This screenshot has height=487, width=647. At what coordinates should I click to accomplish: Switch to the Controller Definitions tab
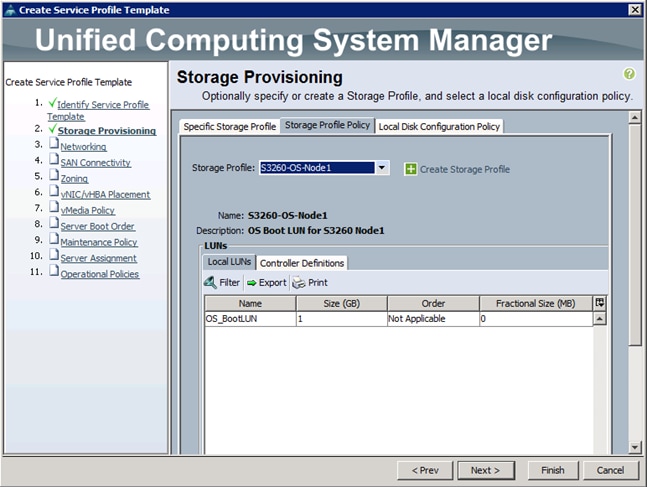click(x=302, y=263)
